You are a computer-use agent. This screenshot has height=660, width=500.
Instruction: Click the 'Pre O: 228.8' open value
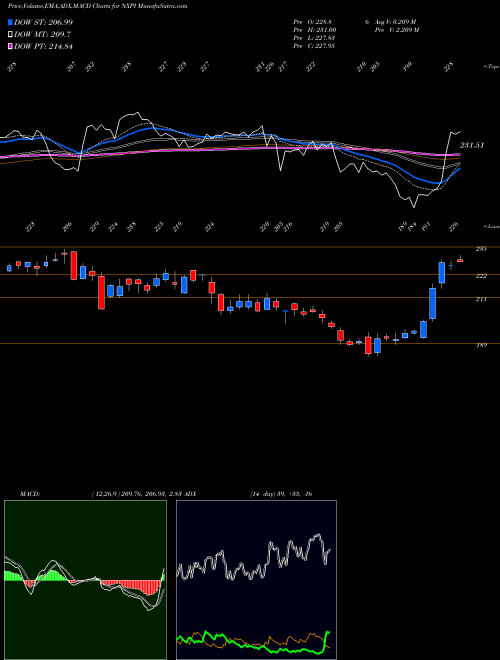(x=312, y=22)
